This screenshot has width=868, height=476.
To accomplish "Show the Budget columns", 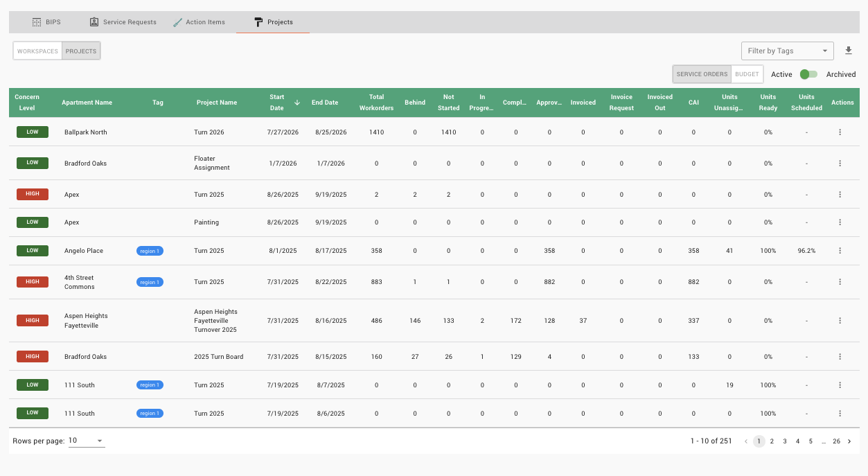I will (747, 74).
